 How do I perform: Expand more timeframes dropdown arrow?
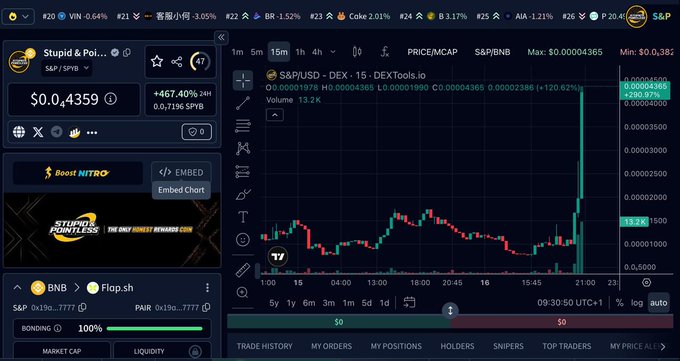(x=333, y=52)
